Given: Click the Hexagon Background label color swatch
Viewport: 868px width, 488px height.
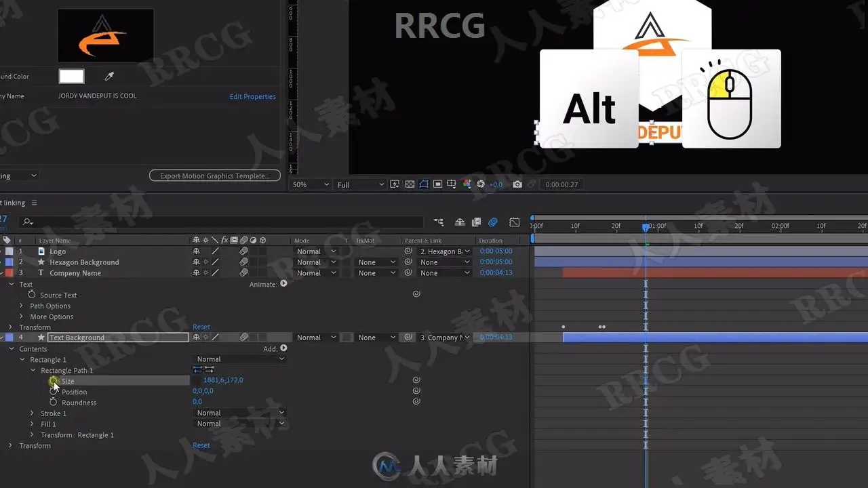Looking at the screenshot, I should pyautogui.click(x=9, y=262).
